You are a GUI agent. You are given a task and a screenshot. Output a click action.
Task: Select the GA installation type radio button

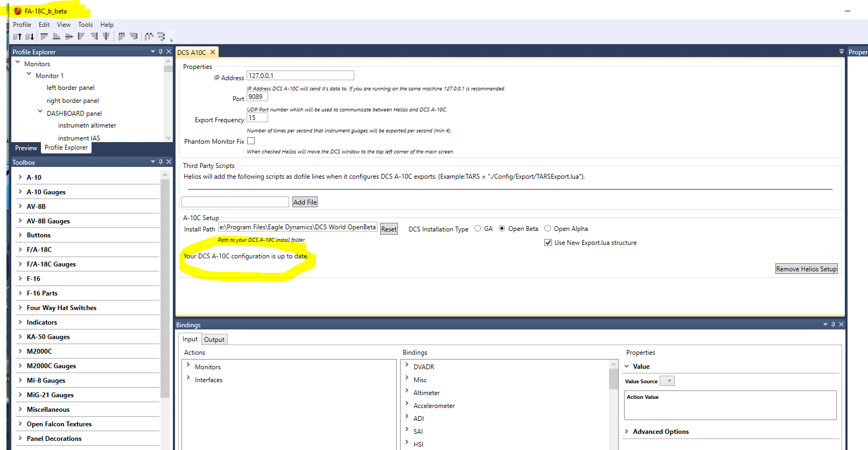(478, 228)
